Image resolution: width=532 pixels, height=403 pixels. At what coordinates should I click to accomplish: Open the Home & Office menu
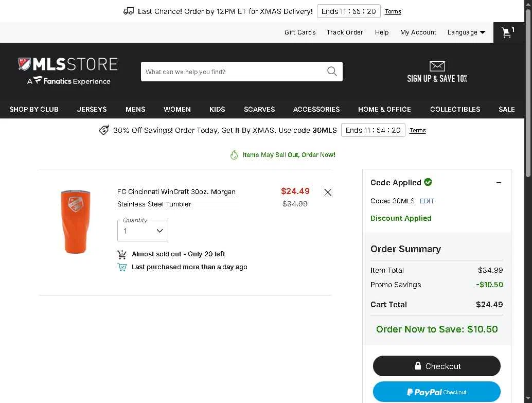(x=384, y=109)
